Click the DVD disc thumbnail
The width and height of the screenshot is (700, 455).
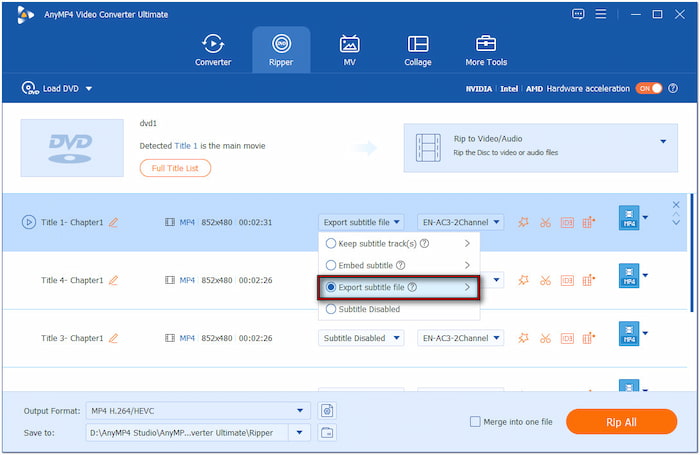72,148
